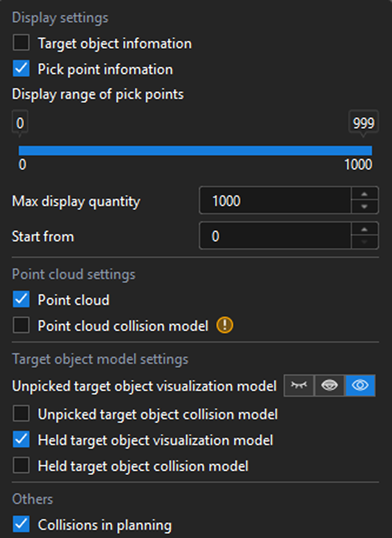392x538 pixels.
Task: Turn off Collisions in planning
Action: pos(21,524)
